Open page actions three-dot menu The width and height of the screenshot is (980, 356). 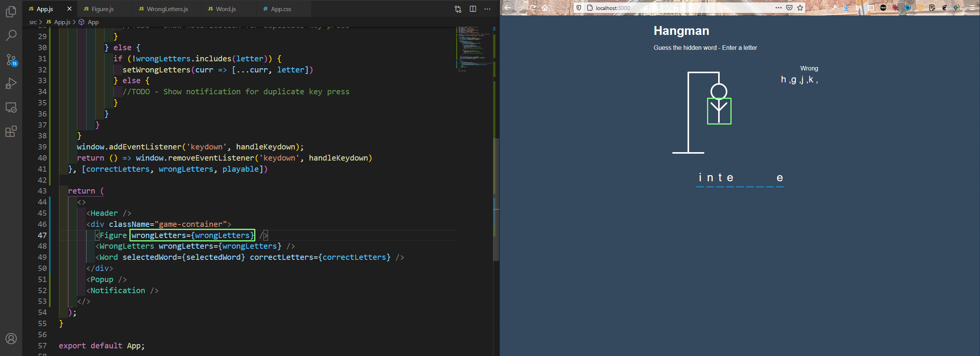(778, 8)
